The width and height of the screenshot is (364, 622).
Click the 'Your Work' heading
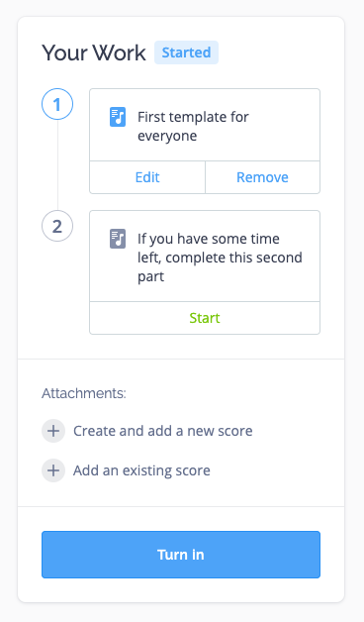[x=94, y=52]
